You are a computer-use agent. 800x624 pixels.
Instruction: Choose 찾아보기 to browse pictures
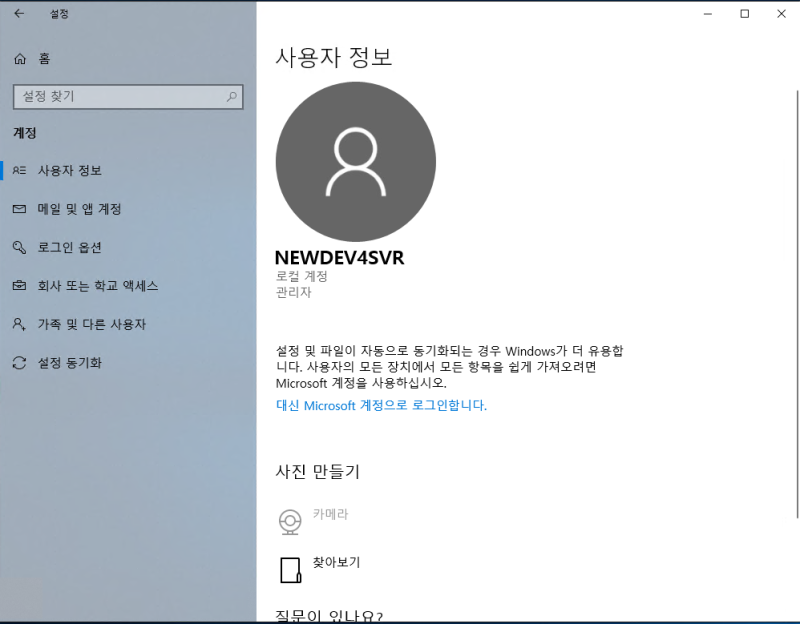tap(336, 562)
